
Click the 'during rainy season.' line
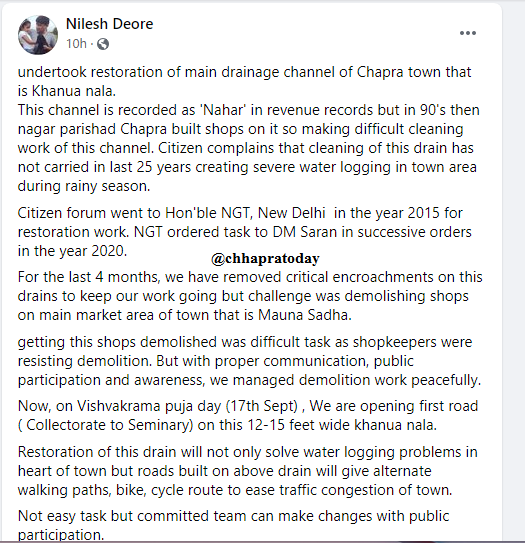(x=84, y=186)
